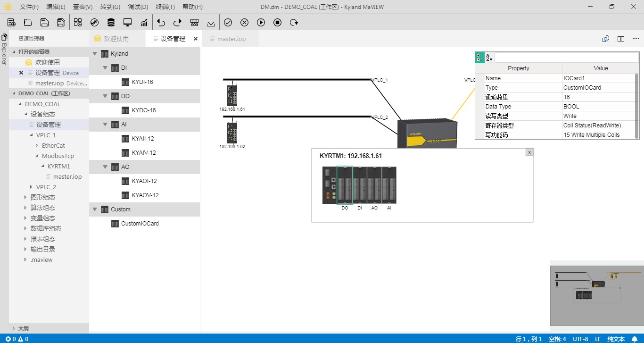Click the new file toolbar icon
Image resolution: width=644 pixels, height=343 pixels.
(12, 22)
